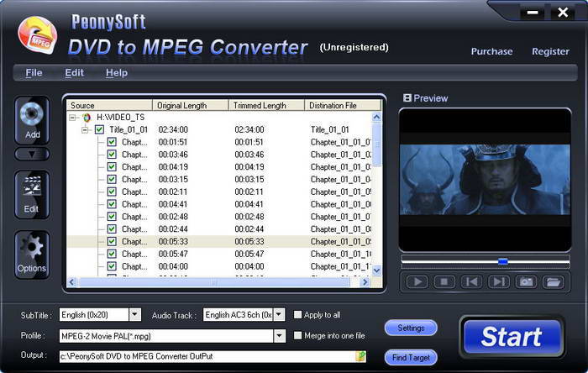The image size is (588, 373).
Task: Click Title_01_01 destination file cell
Action: click(329, 129)
